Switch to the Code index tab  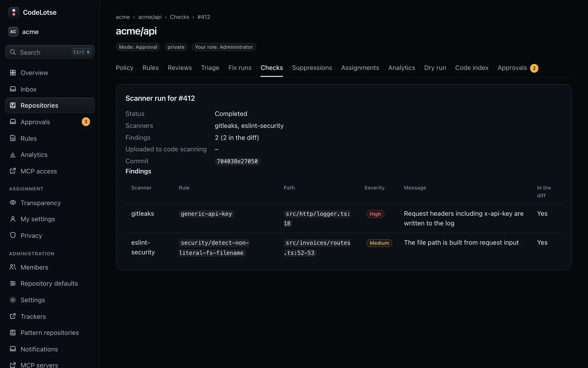coord(472,68)
